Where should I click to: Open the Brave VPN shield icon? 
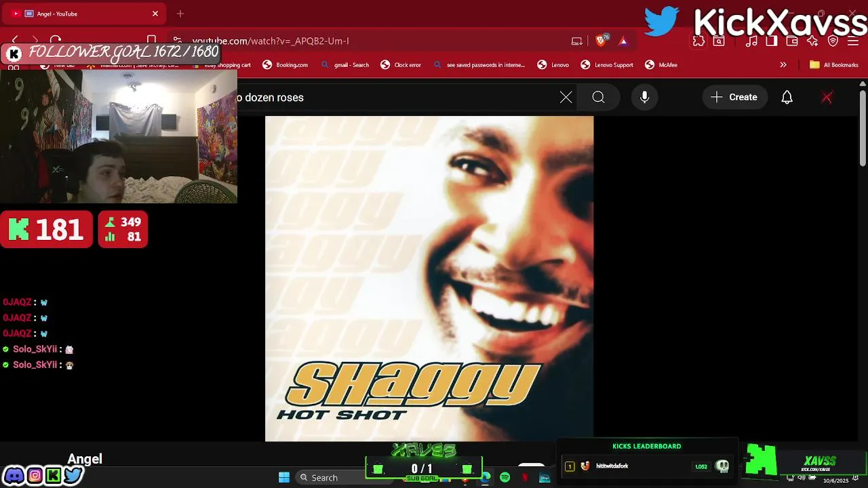click(x=833, y=41)
